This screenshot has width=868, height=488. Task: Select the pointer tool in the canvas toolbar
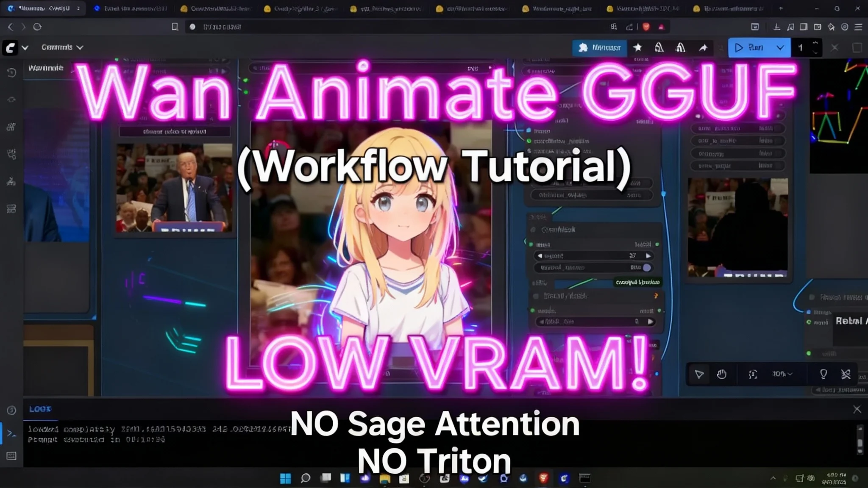[x=699, y=374]
